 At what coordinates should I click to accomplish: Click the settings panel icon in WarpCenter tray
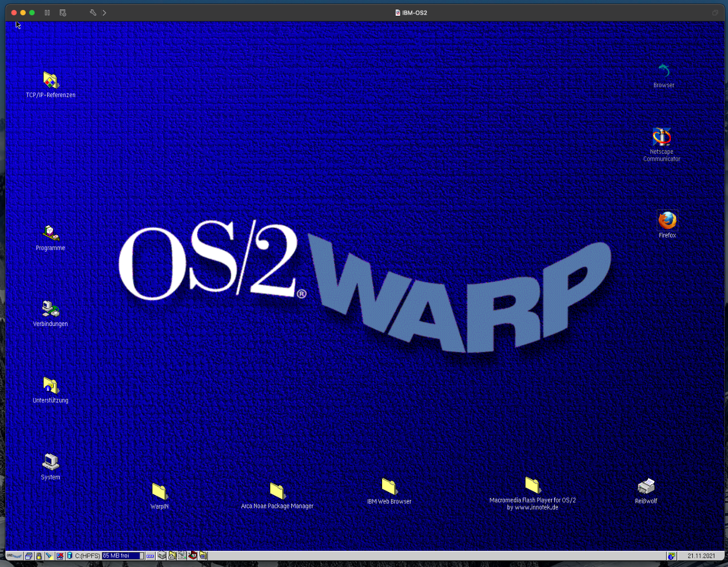coord(182,555)
